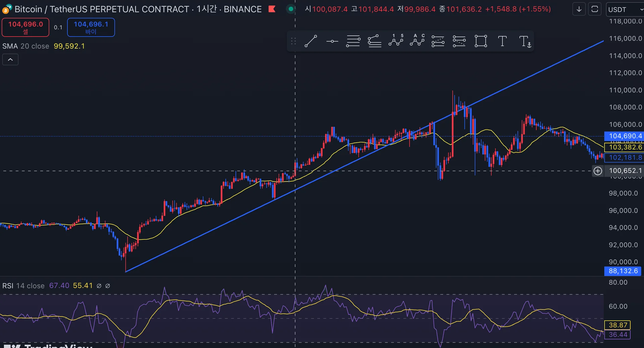Click the 116,000.0 price axis label
The height and width of the screenshot is (348, 644).
(626, 39)
